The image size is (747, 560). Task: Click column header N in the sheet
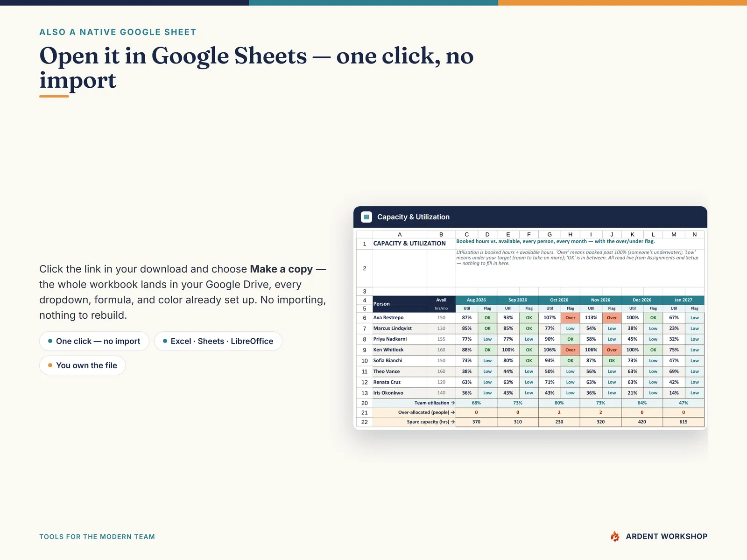click(694, 234)
